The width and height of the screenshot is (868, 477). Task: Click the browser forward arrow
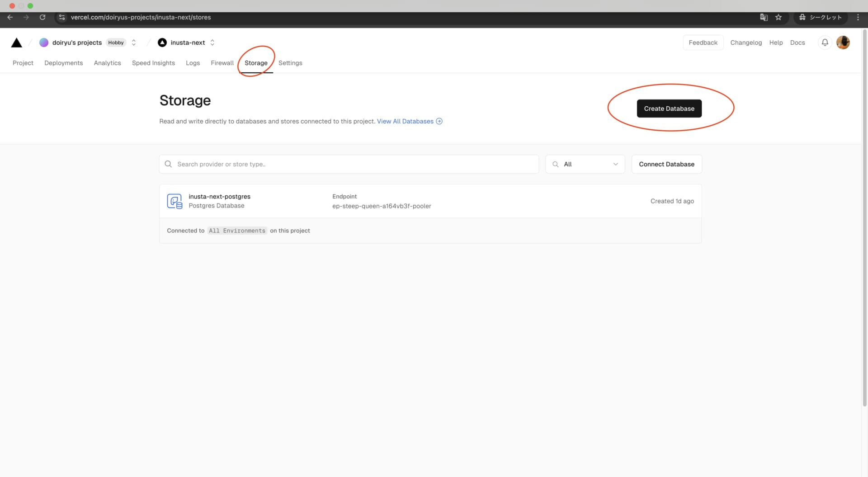pos(26,17)
